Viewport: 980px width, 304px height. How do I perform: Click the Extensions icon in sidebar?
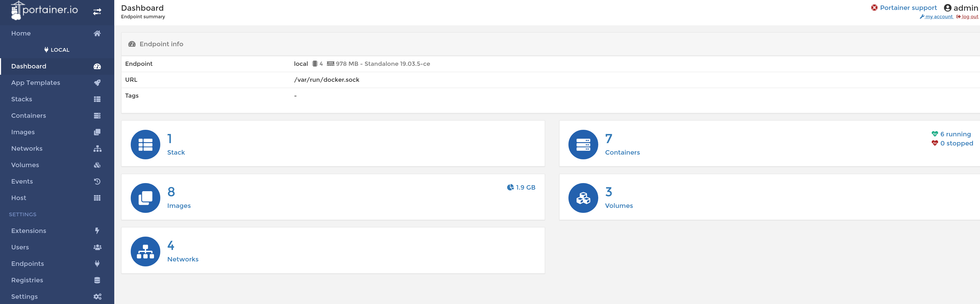click(97, 230)
